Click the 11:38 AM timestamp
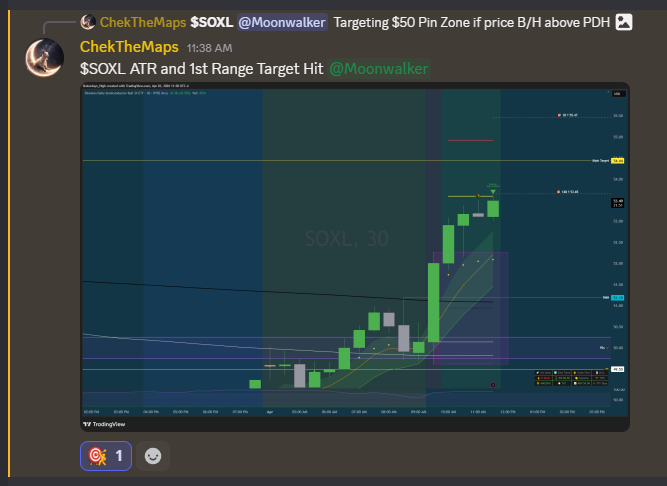This screenshot has width=667, height=486. [209, 48]
